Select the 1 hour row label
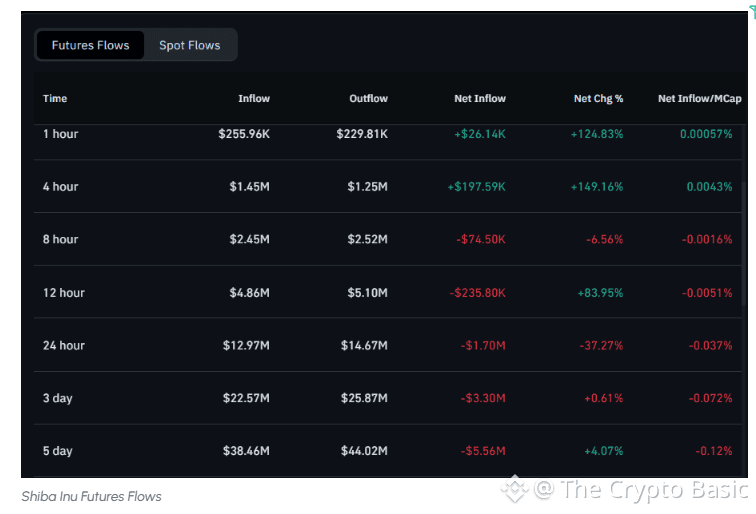Viewport: 756px width, 514px height. tap(60, 134)
